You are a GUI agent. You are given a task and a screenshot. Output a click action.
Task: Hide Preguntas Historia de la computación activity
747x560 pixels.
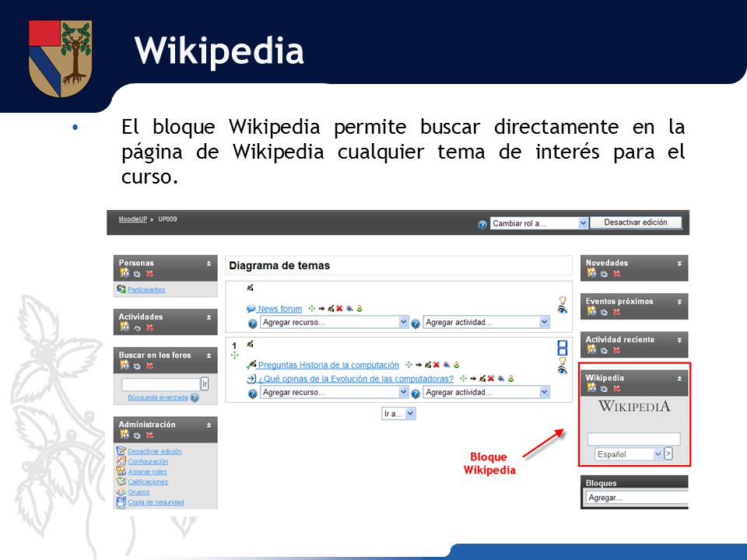click(x=447, y=365)
